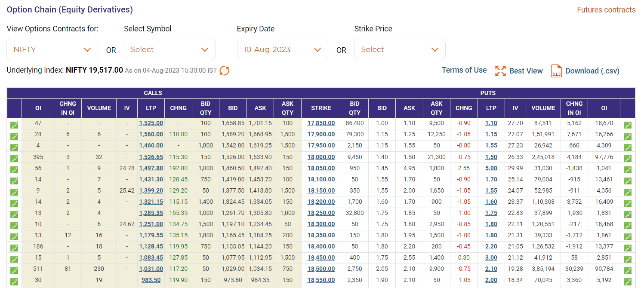This screenshot has width=644, height=288.
Task: Click the 18,000.00 strike price link
Action: 321,157
